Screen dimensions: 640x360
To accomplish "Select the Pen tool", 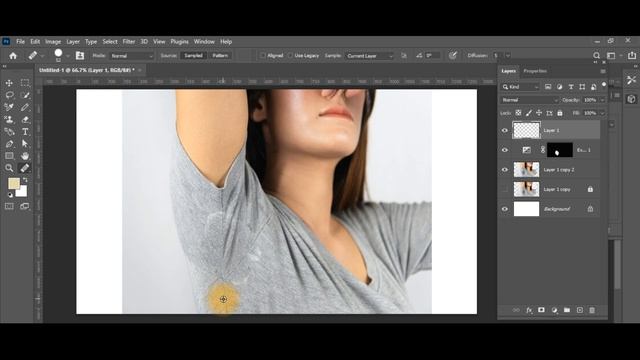I will (9, 144).
